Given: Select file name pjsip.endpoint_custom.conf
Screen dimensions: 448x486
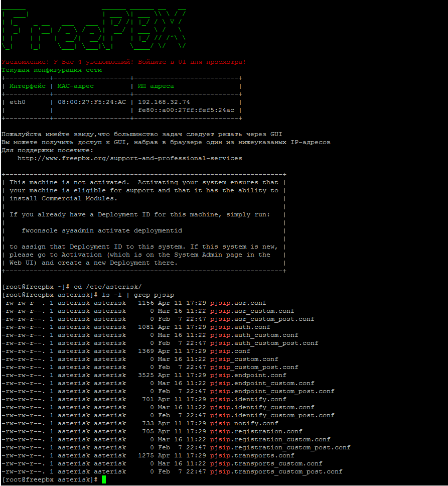Looking at the screenshot, I should (x=262, y=384).
